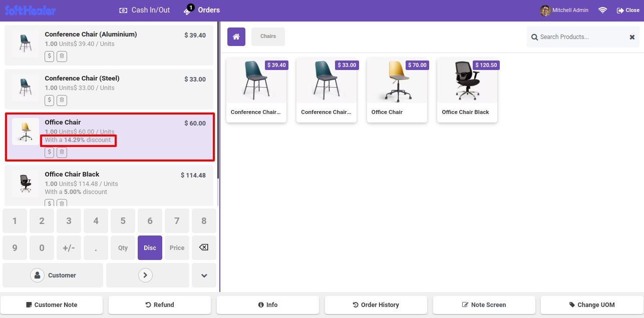Click dollar icon on Office Chair line
Image resolution: width=644 pixels, height=318 pixels.
[x=49, y=152]
